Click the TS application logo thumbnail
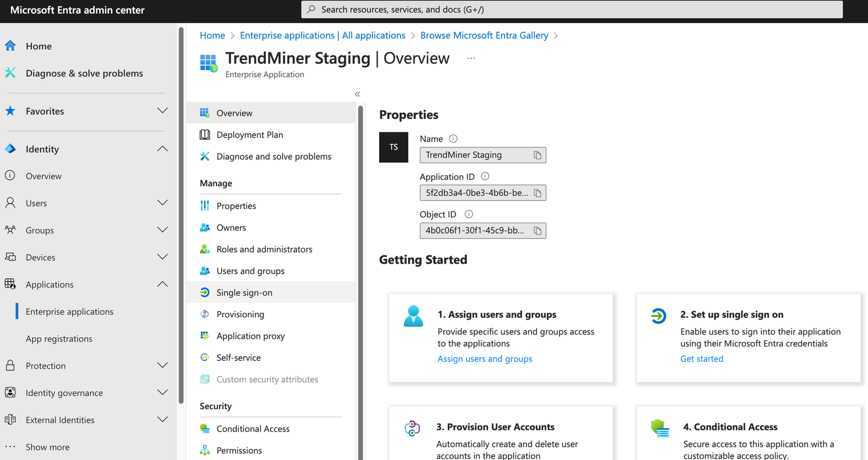Image resolution: width=868 pixels, height=460 pixels. click(394, 147)
